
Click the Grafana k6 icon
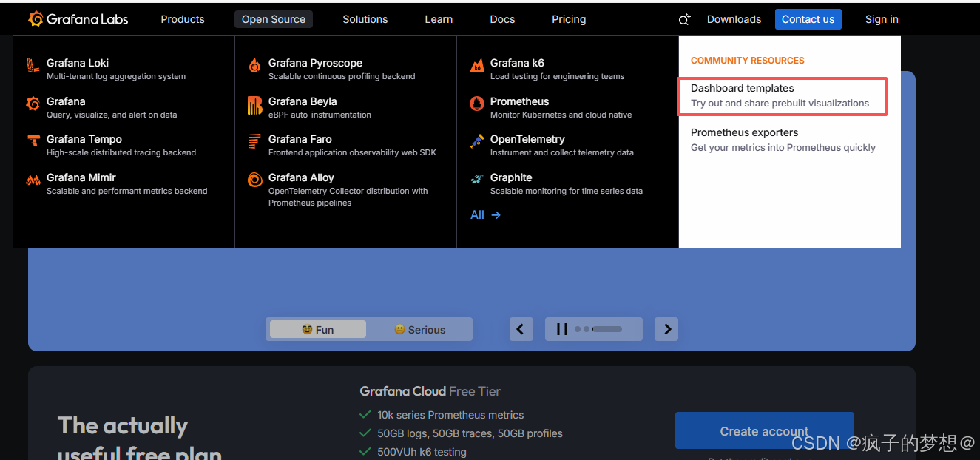477,66
